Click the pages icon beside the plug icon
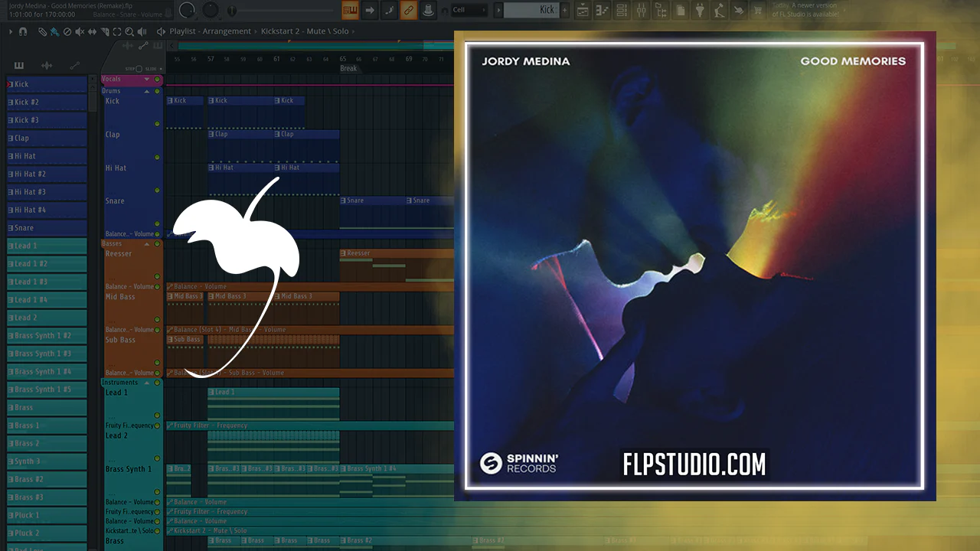Viewport: 980px width, 551px height. coord(680,10)
